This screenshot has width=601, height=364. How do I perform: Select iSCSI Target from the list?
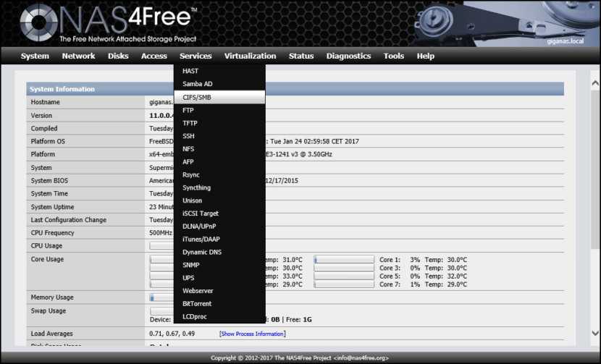[x=201, y=213]
